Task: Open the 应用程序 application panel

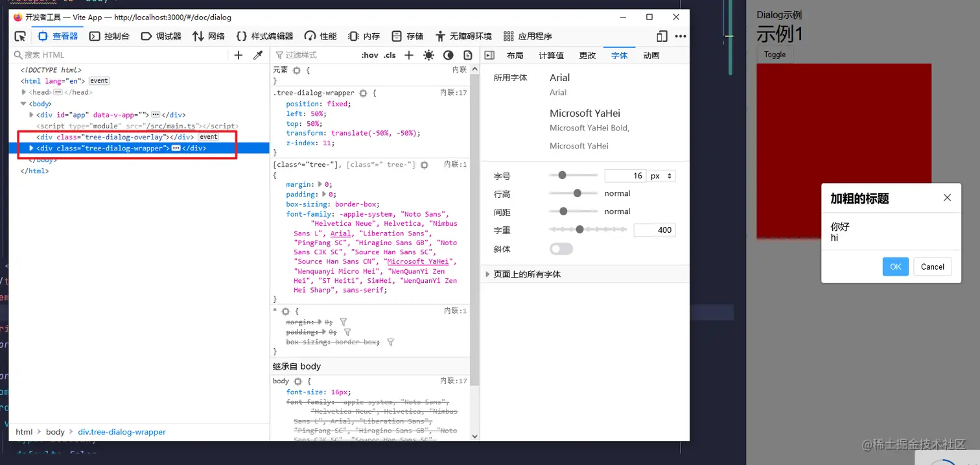Action: (528, 36)
